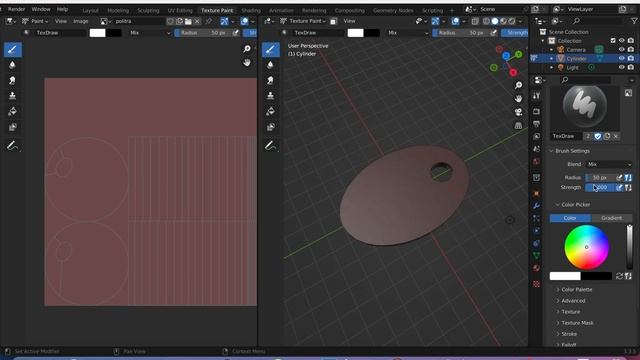640x360 pixels.
Task: Select the Soften tool in image editor
Action: tap(12, 65)
